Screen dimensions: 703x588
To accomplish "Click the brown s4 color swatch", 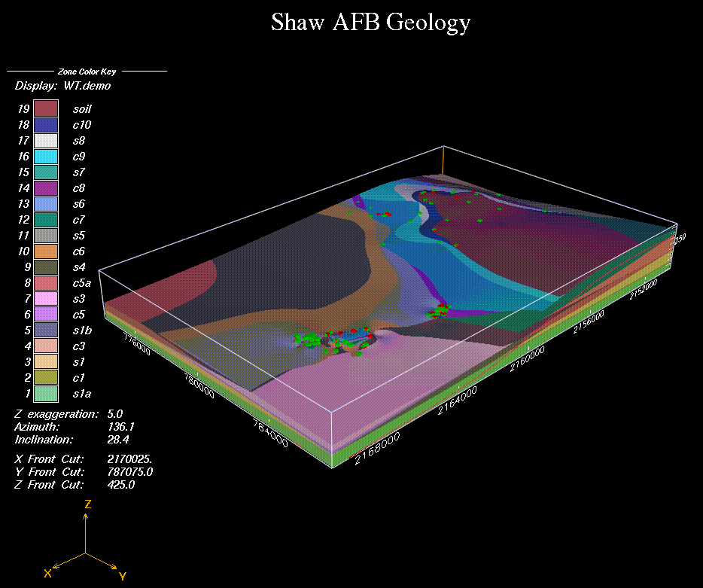I will click(46, 267).
